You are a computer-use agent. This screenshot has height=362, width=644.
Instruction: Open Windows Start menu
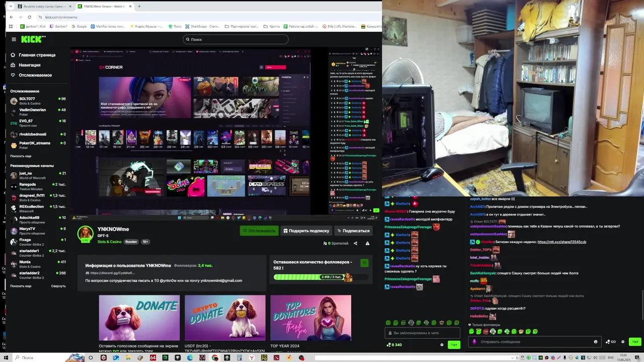click(7, 357)
